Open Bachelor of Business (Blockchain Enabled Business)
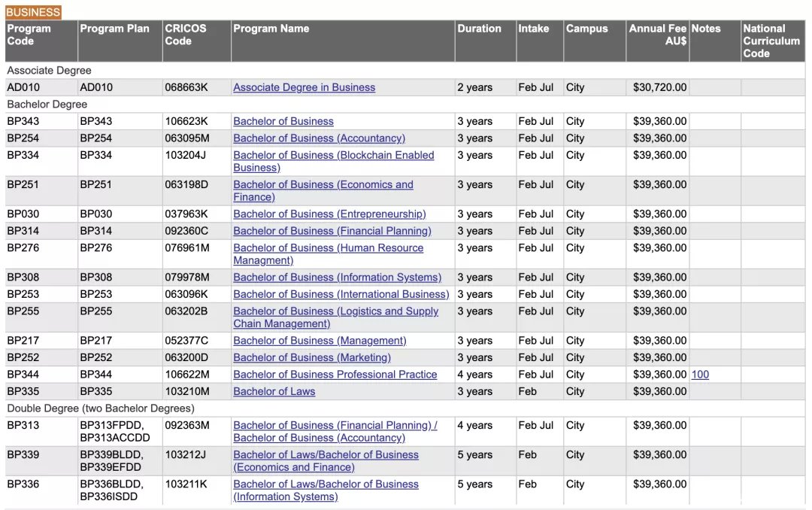 click(x=334, y=161)
